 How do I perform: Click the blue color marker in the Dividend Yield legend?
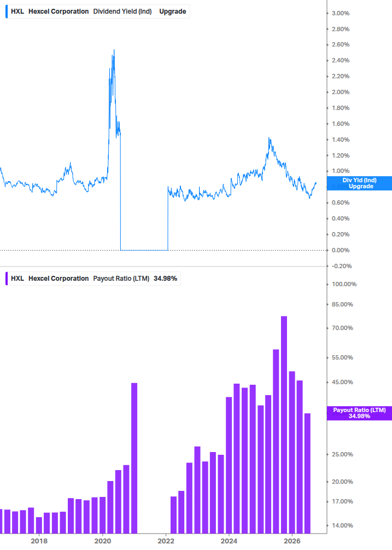point(7,11)
